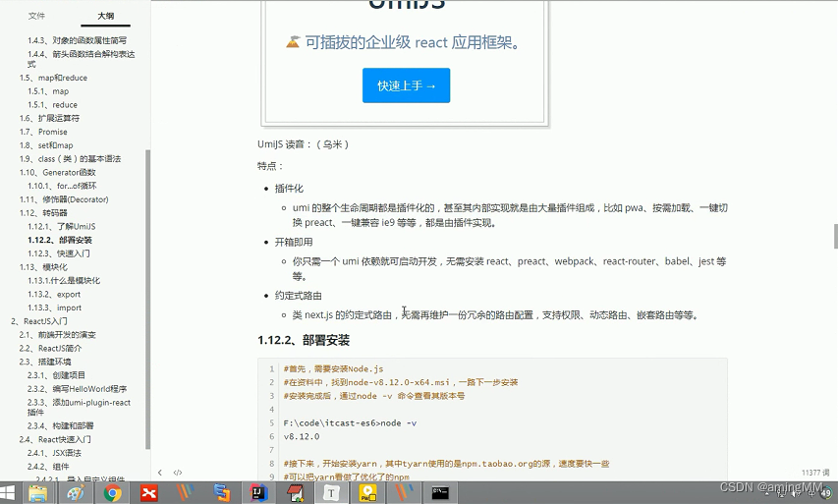Jump to 1.5.1 reduce outline entry

pyautogui.click(x=52, y=105)
